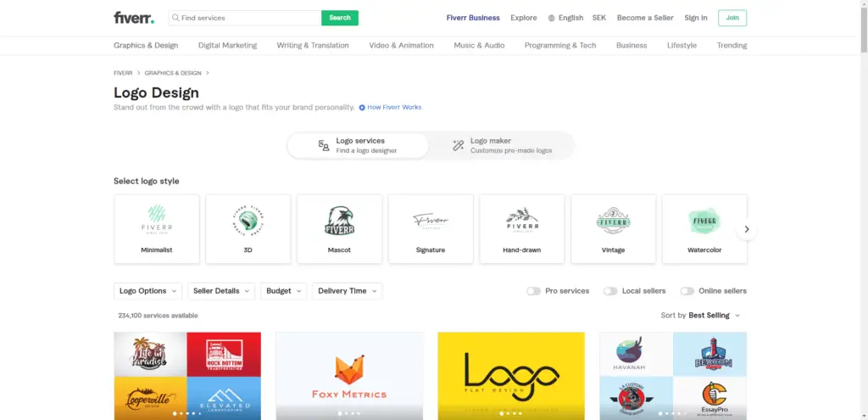Change language from English
Image resolution: width=868 pixels, height=420 pixels.
[565, 18]
